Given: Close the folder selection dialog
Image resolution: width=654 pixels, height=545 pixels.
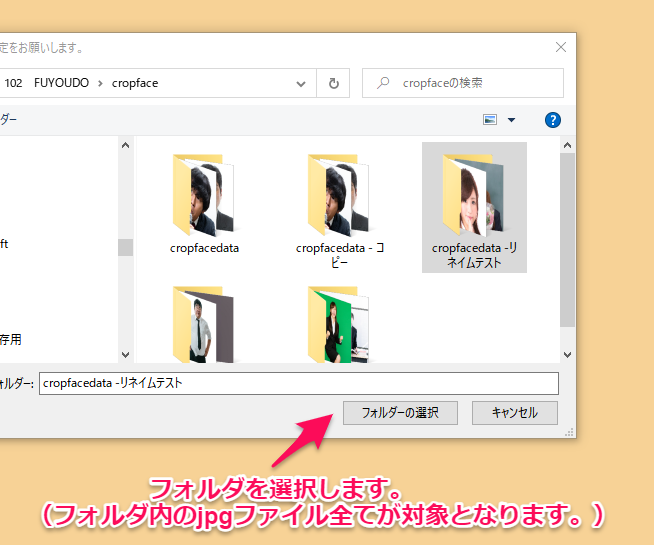Looking at the screenshot, I should coord(563,46).
